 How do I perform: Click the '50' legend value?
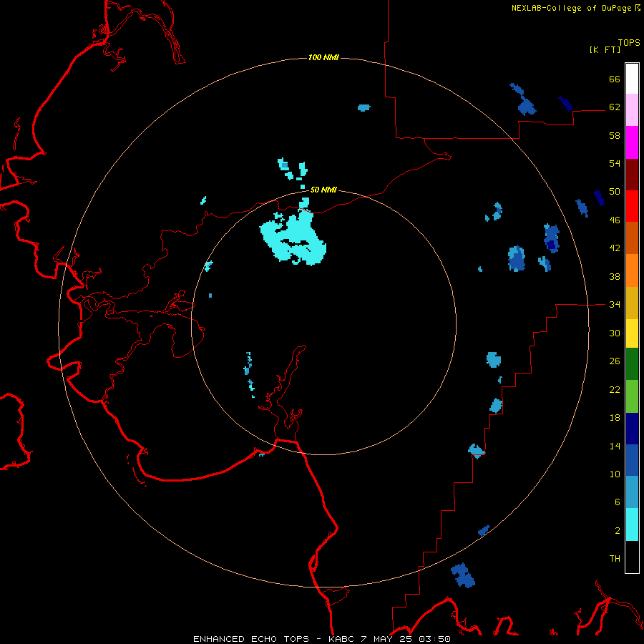point(615,192)
